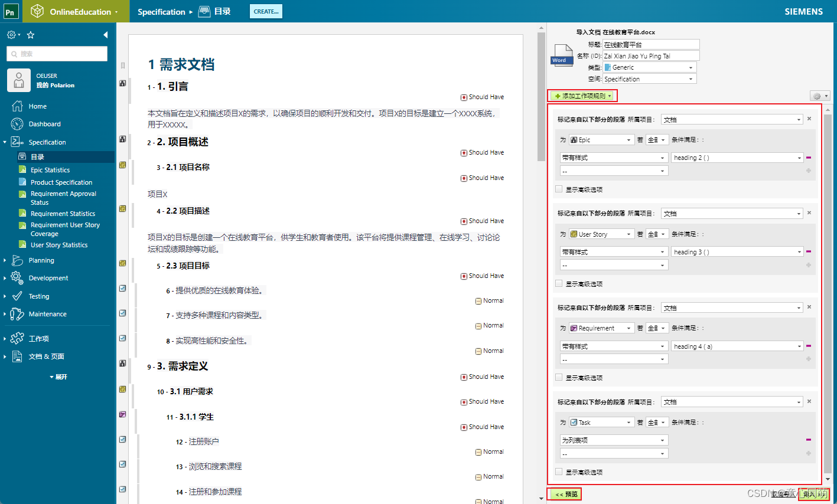Click the 添加工作项规则 button
The width and height of the screenshot is (837, 504).
[x=582, y=96]
